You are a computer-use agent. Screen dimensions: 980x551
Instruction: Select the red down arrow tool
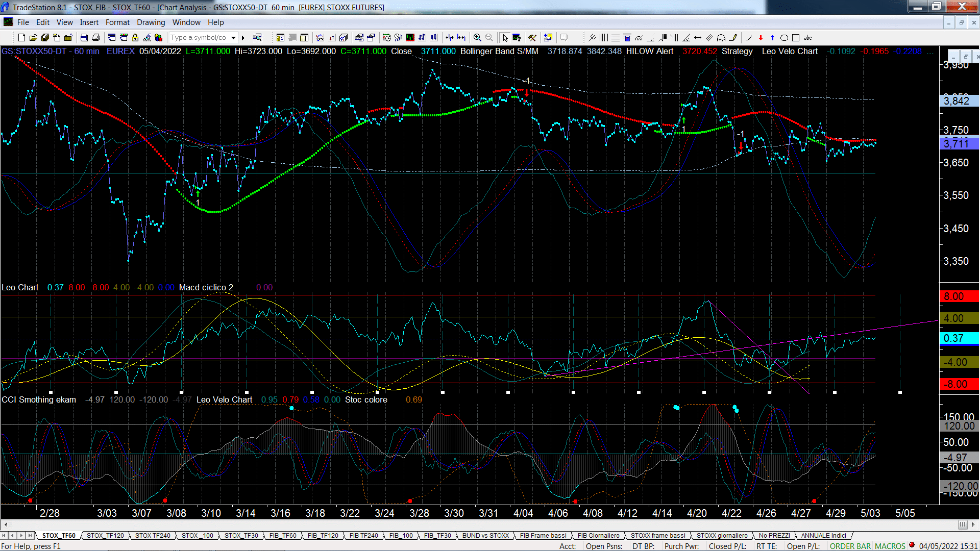point(761,37)
